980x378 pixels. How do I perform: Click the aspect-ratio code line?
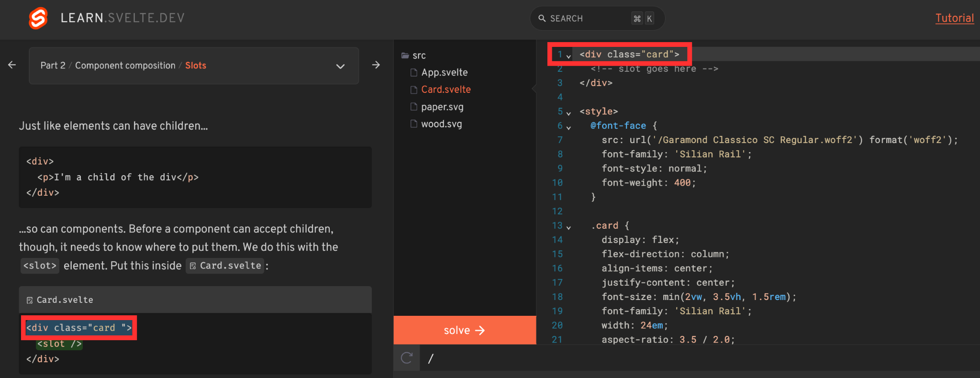[x=668, y=340]
